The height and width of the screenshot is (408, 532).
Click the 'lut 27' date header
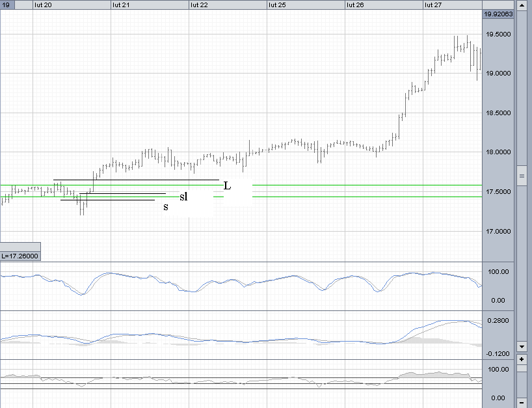coord(433,5)
